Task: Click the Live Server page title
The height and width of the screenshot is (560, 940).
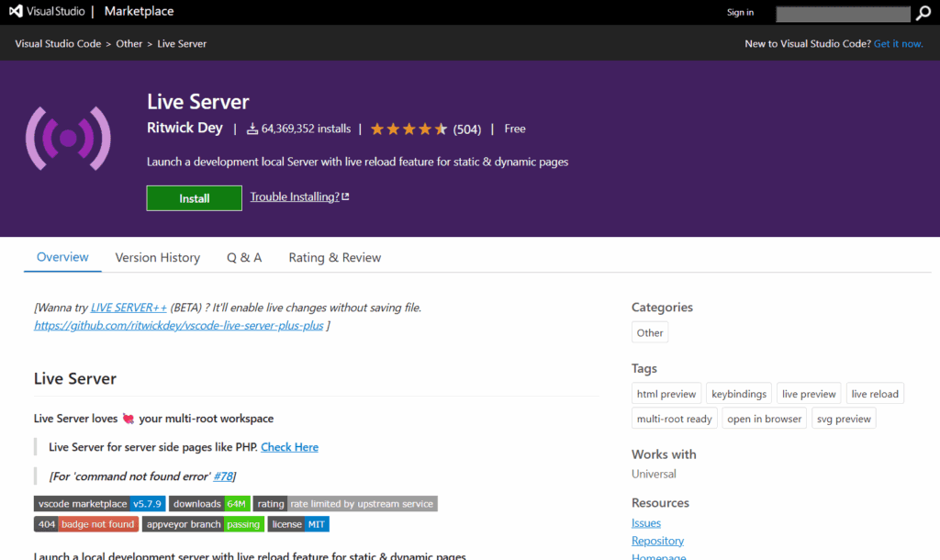Action: 198,102
